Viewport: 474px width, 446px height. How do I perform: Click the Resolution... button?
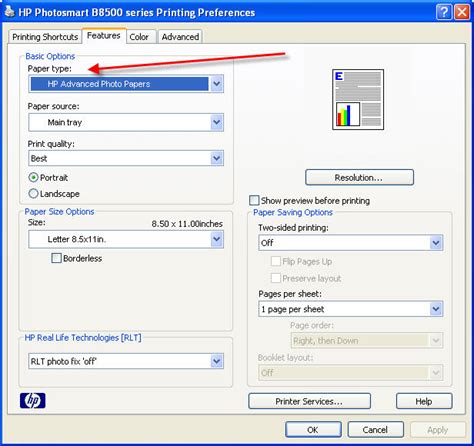point(359,178)
